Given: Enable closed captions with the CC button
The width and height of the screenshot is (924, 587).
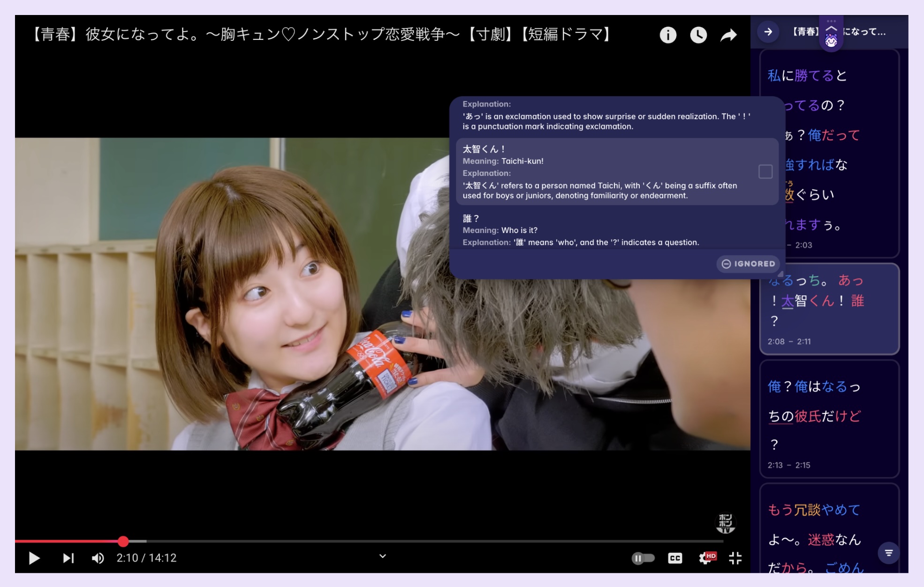Looking at the screenshot, I should point(674,558).
